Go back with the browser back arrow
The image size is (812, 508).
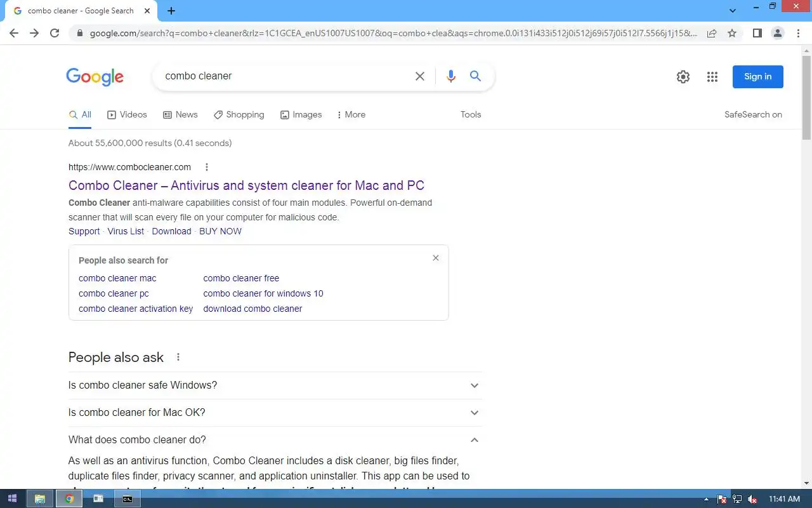14,33
